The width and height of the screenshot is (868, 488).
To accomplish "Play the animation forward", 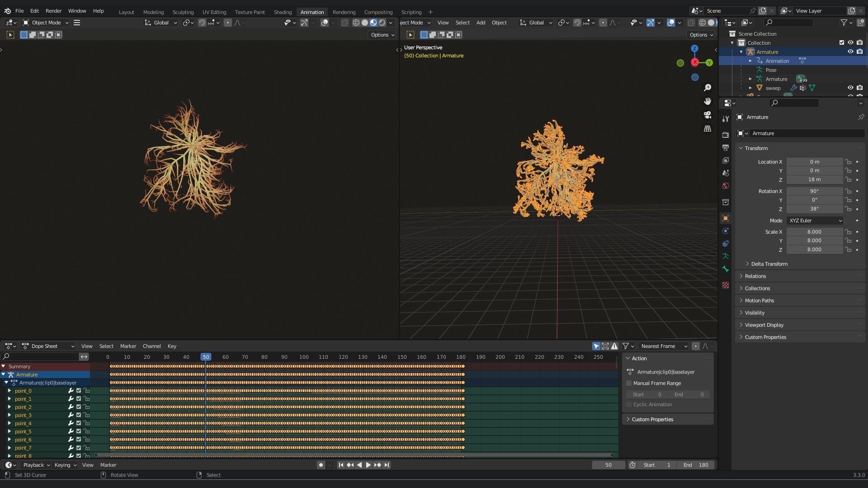I will pyautogui.click(x=368, y=465).
